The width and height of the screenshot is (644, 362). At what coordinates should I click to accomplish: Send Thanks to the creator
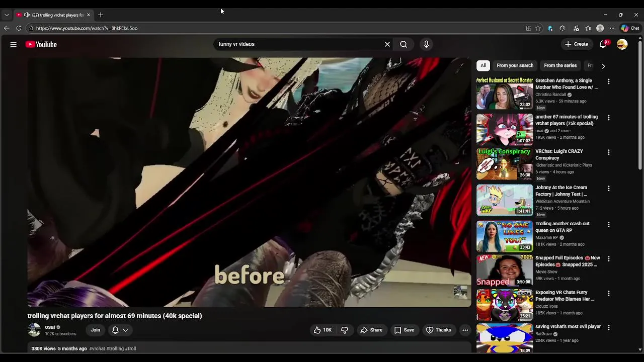(438, 330)
